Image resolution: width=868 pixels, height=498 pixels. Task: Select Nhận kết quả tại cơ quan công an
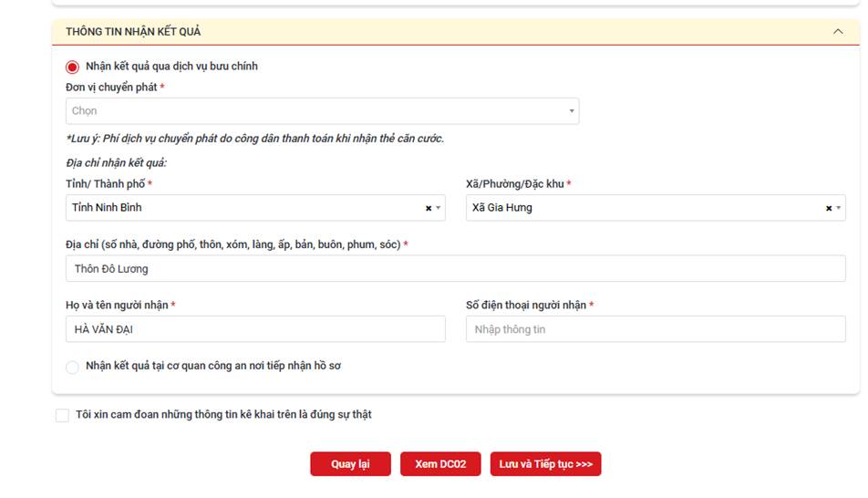(73, 367)
